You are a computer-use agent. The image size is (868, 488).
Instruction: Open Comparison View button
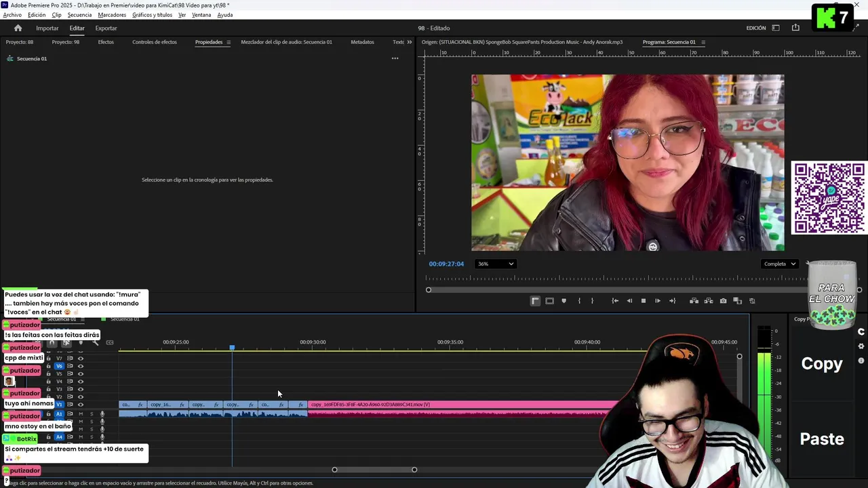pyautogui.click(x=737, y=301)
